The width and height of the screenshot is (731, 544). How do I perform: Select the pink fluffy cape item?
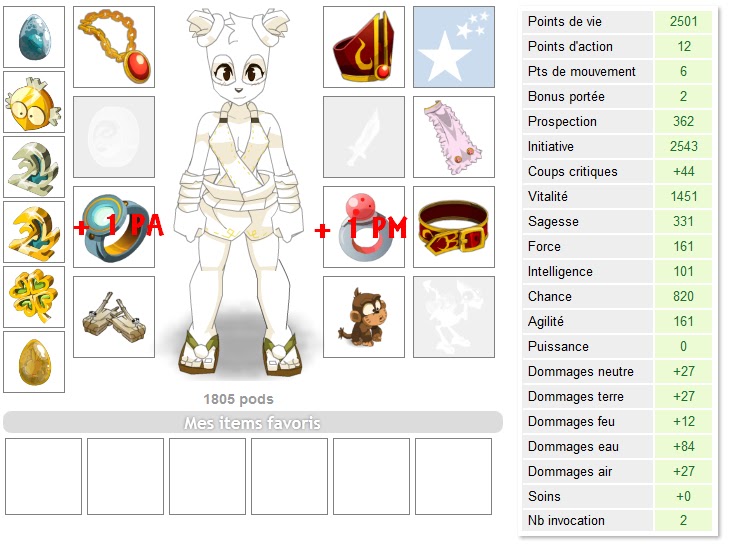454,137
